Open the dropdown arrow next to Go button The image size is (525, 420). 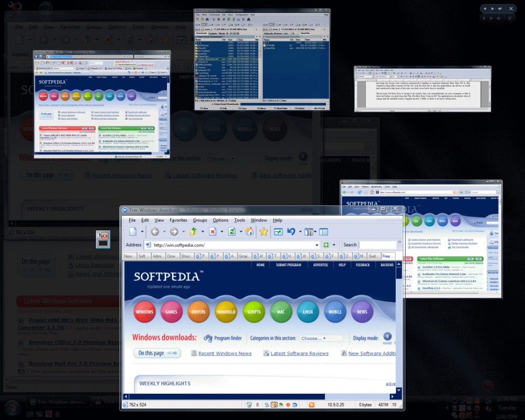pyautogui.click(x=334, y=245)
